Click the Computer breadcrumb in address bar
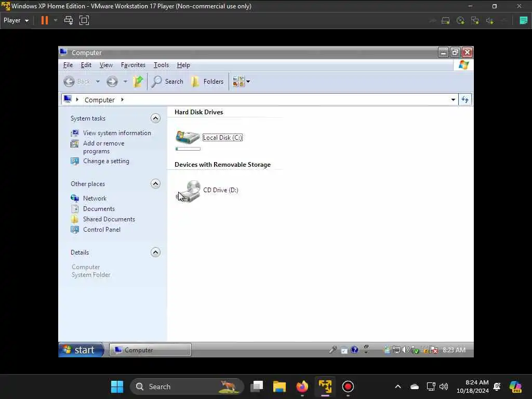The width and height of the screenshot is (532, 399). coord(99,100)
